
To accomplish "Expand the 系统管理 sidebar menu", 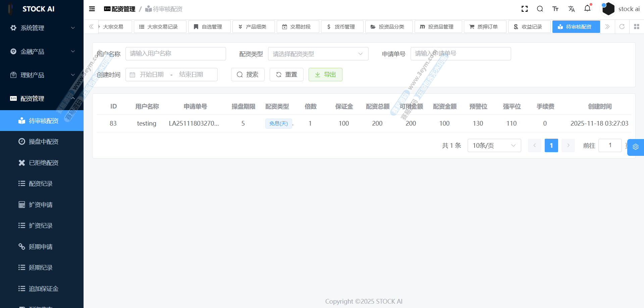I will click(42, 28).
